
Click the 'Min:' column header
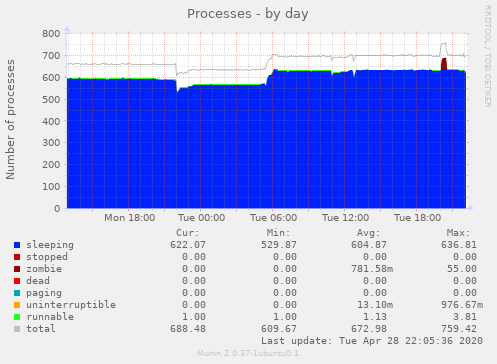click(x=278, y=233)
